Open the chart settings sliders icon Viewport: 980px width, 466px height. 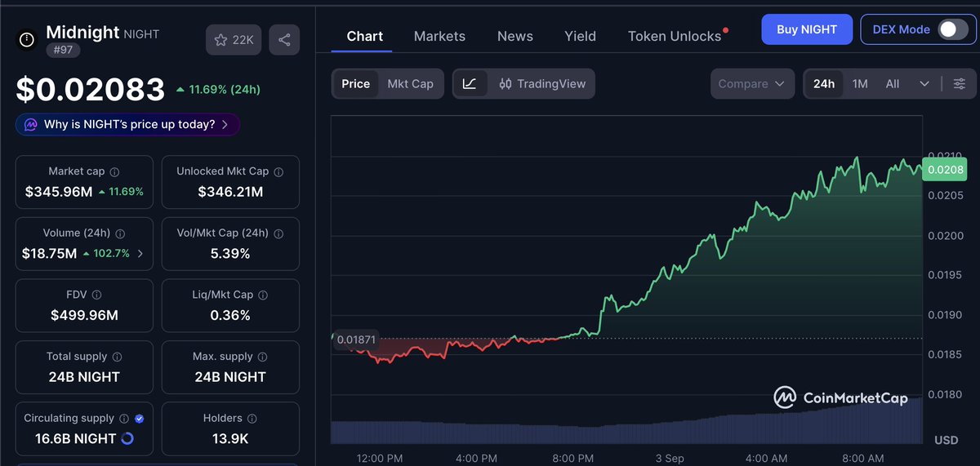click(x=959, y=83)
